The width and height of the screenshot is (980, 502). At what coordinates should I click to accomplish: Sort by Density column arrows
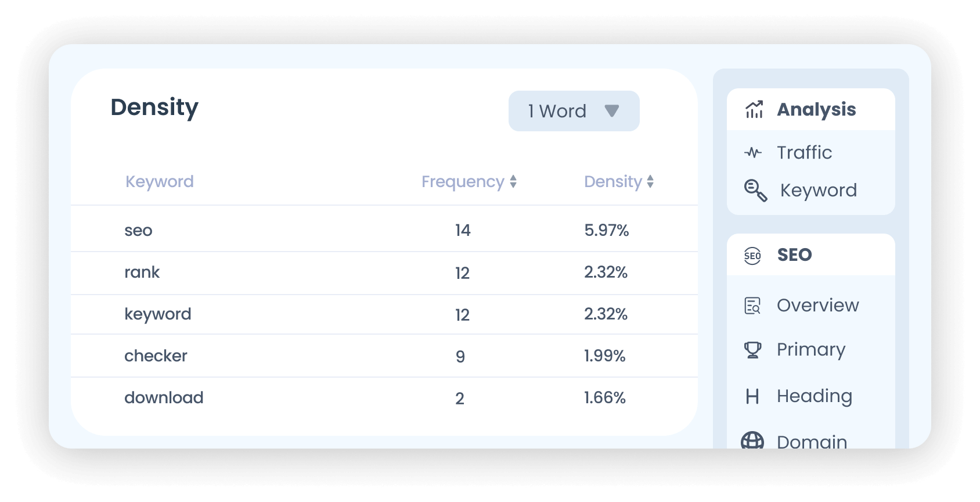[650, 182]
